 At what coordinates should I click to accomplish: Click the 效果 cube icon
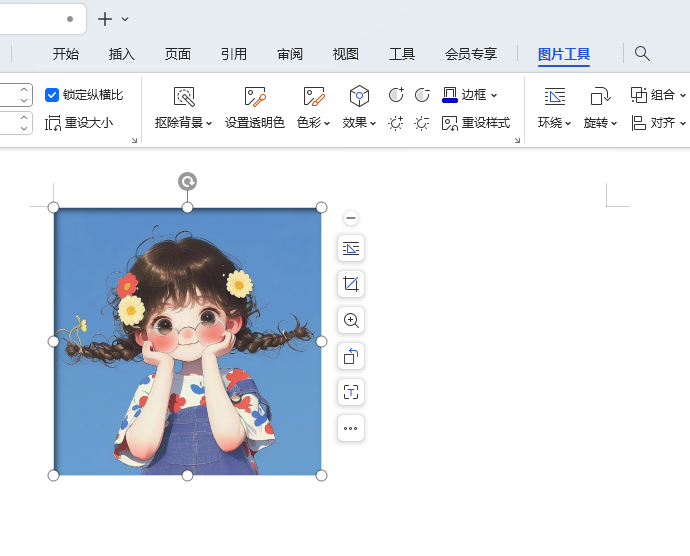tap(359, 96)
